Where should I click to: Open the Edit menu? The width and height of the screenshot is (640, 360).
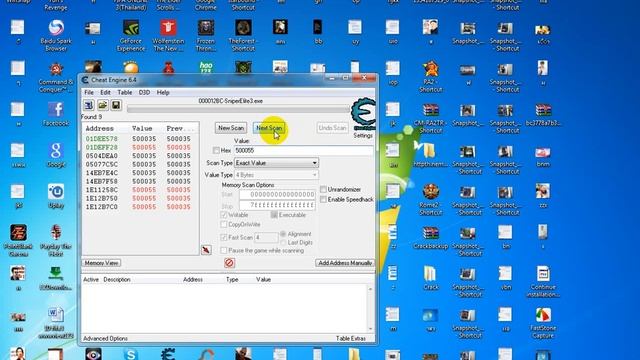[105, 93]
